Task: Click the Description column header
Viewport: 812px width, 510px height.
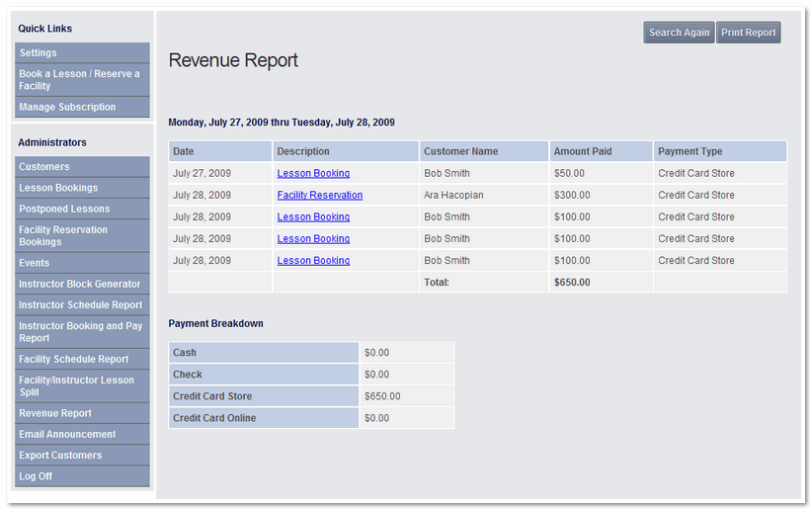Action: (346, 151)
